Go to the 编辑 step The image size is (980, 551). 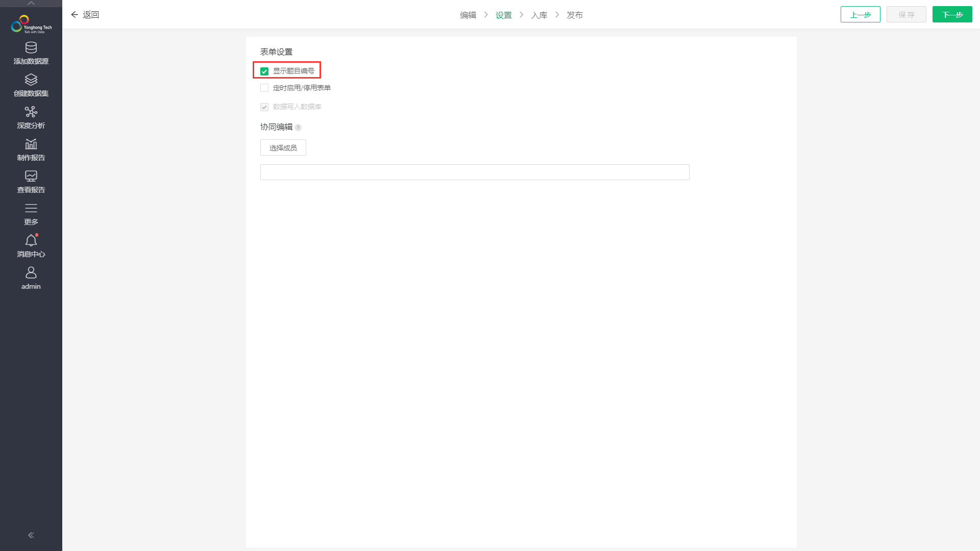(468, 15)
